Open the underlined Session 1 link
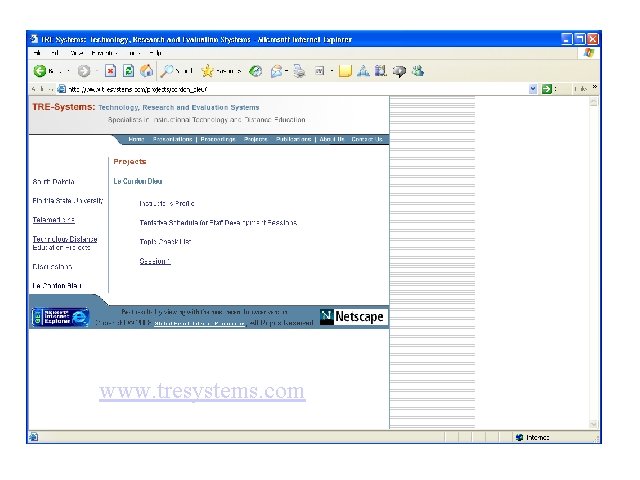 pos(155,261)
